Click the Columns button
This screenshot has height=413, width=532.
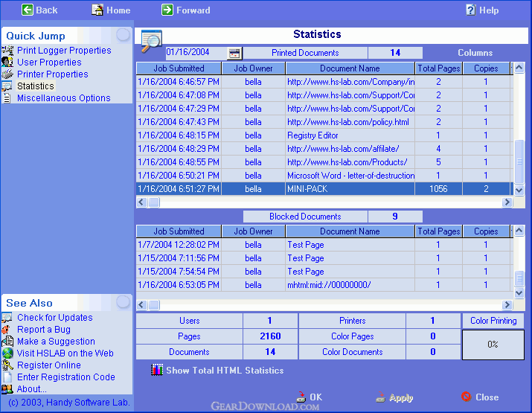(x=475, y=53)
